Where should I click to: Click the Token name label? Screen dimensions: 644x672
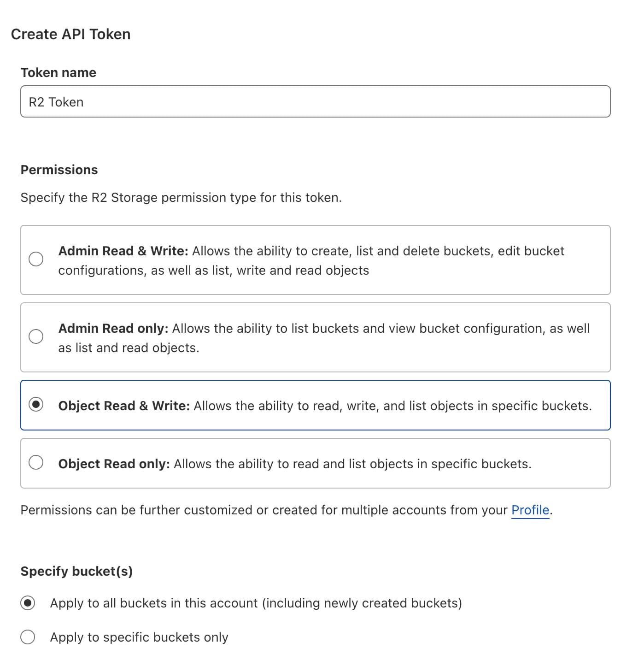click(58, 72)
